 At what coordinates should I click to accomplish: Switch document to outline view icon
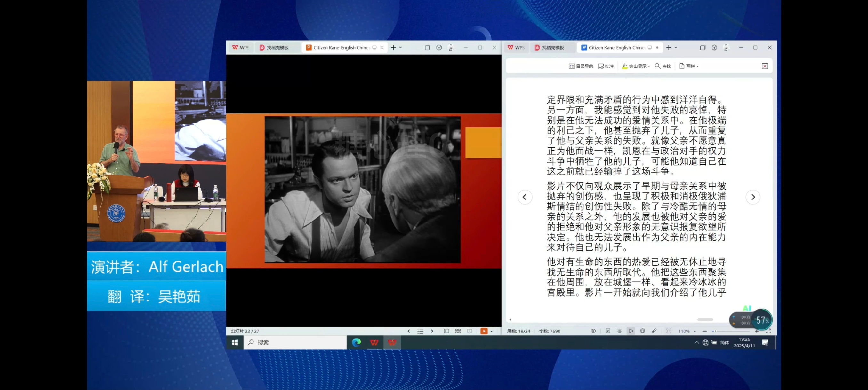(x=619, y=331)
